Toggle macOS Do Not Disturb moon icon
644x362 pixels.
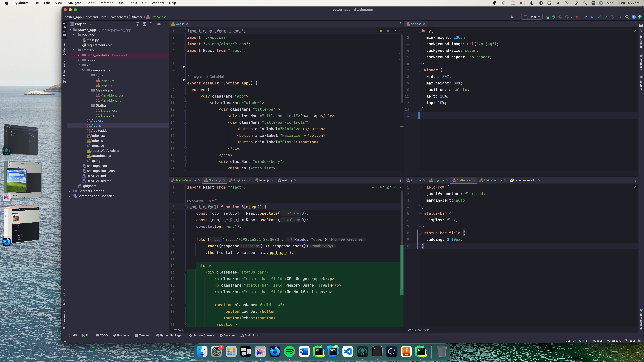[532, 3]
